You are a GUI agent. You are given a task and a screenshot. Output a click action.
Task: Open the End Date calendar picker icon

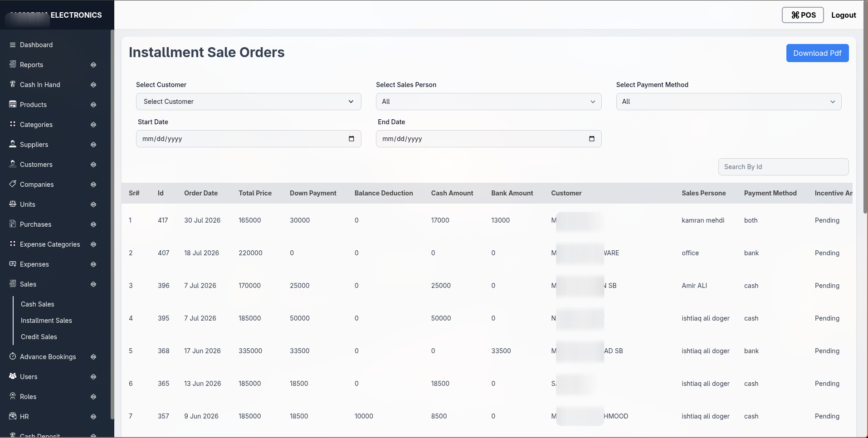click(x=592, y=139)
